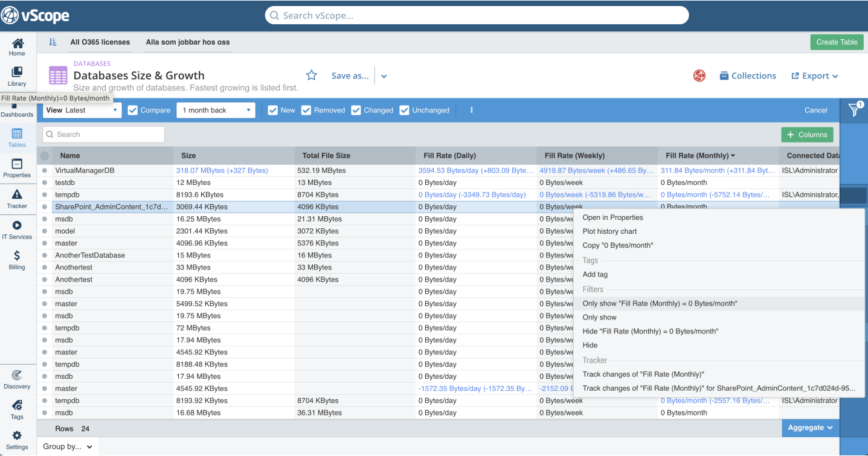The image size is (868, 456).
Task: Focus the Search vScope field
Action: pos(477,15)
